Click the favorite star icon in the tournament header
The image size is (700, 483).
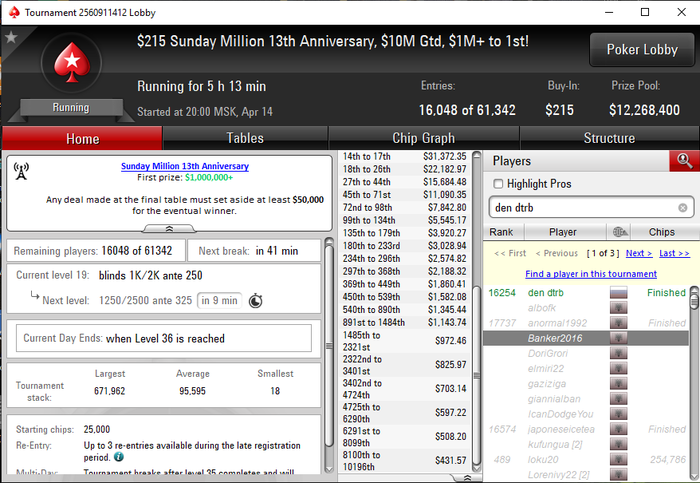click(x=11, y=37)
